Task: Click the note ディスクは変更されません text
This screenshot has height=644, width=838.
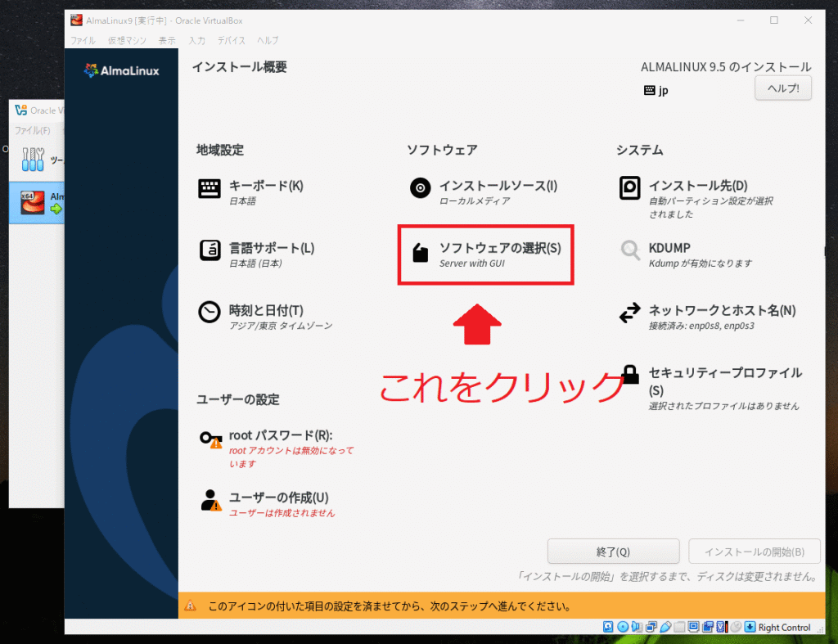Action: [757, 577]
